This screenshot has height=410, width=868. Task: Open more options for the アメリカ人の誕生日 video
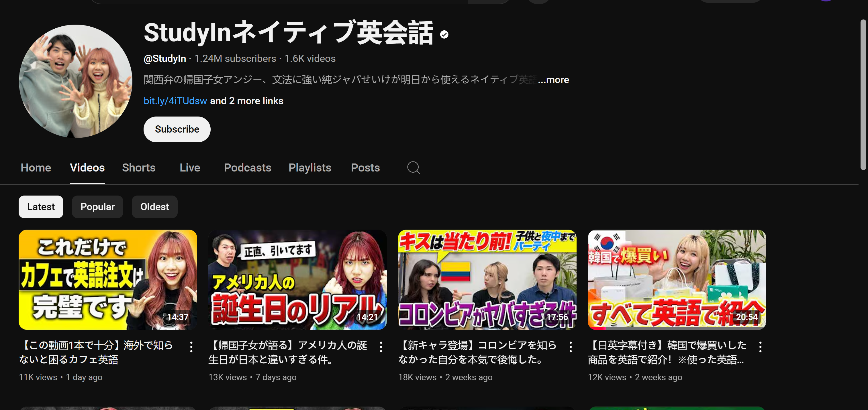(x=381, y=347)
